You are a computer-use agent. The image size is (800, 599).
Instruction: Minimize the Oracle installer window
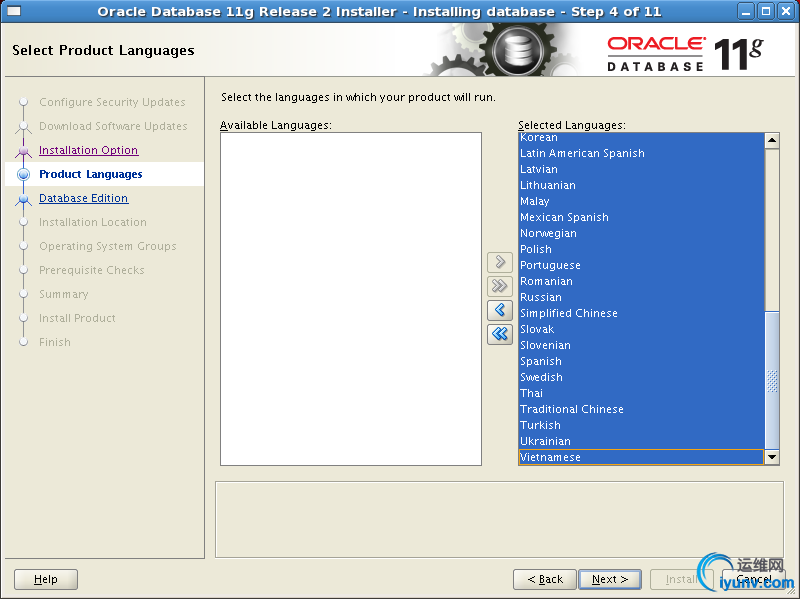tap(746, 11)
